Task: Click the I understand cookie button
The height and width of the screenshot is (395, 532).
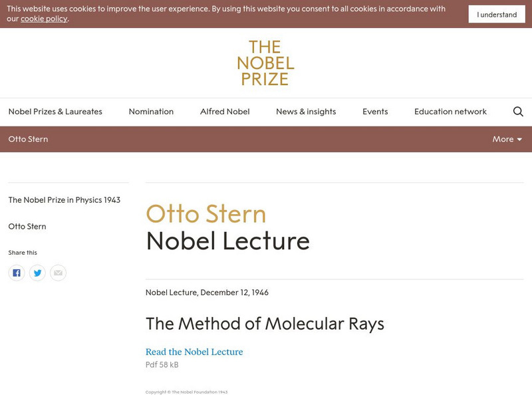Action: tap(497, 15)
